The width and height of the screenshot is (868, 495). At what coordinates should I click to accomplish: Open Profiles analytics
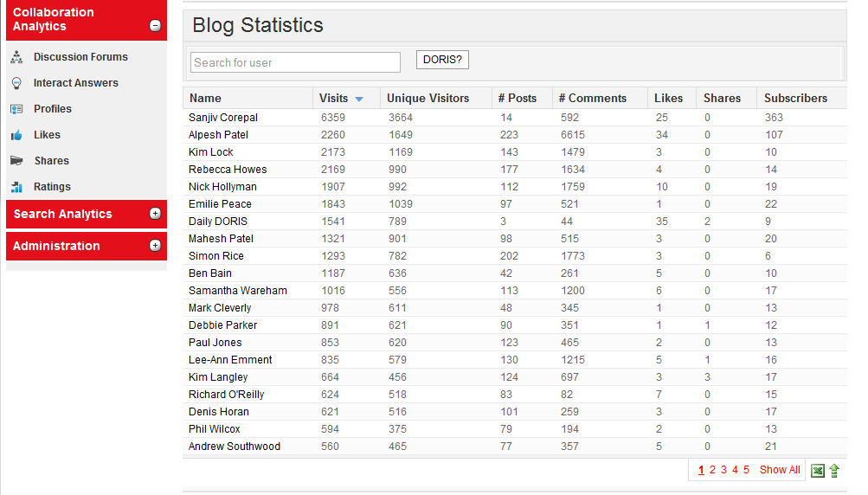click(53, 109)
